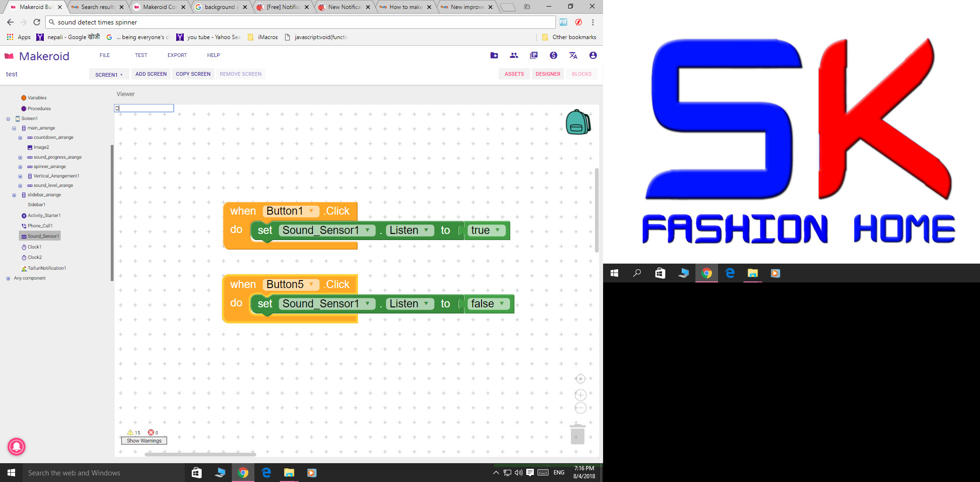Screen dimensions: 980x482
Task: Open the ASSETS panel
Action: (x=514, y=74)
